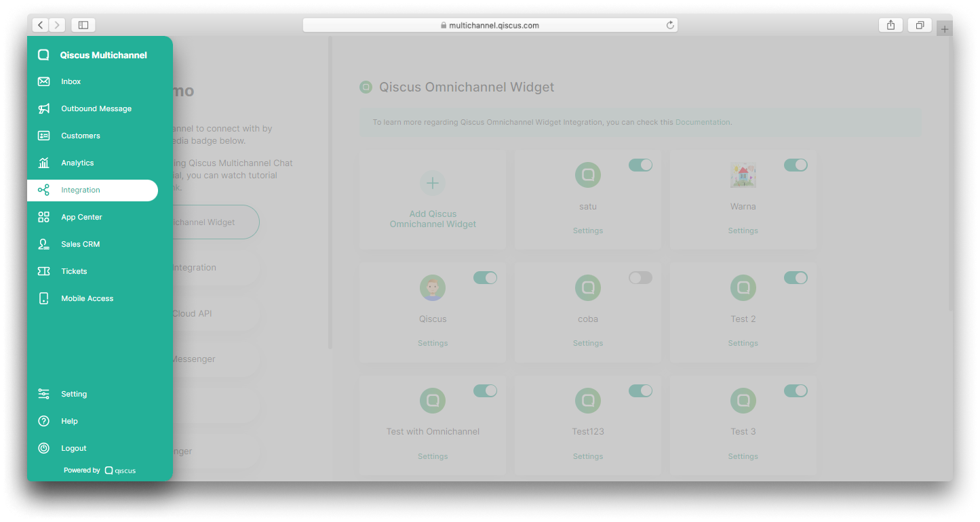Click Add Qiscus Omnichannel Widget label

tap(433, 219)
